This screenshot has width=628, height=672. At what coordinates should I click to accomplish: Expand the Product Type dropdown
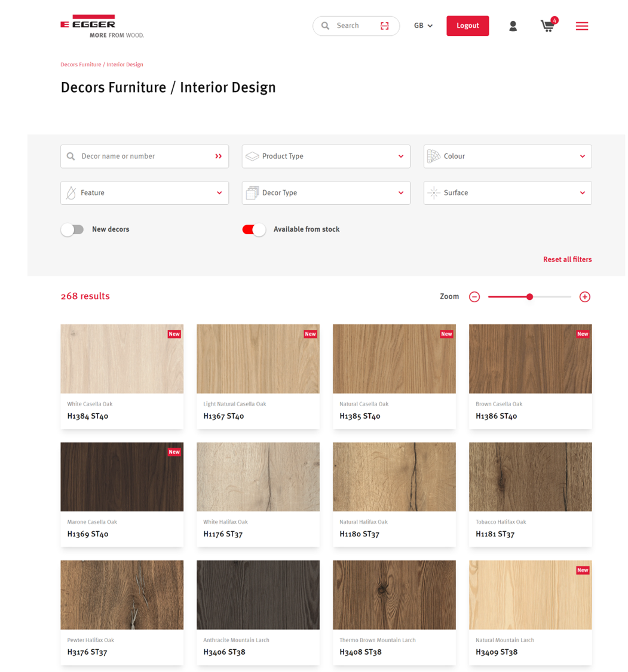coord(326,157)
